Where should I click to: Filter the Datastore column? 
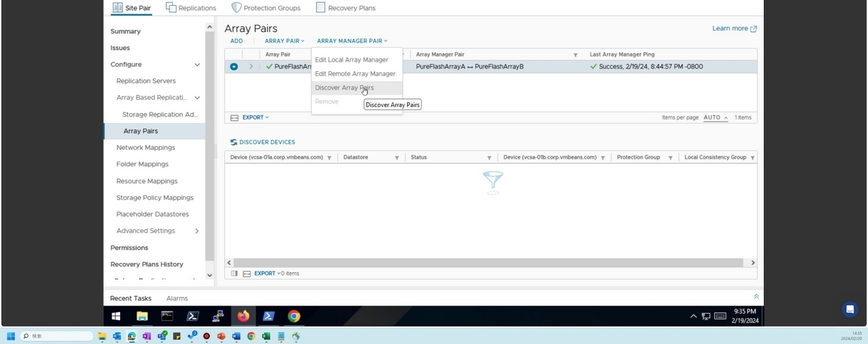tap(396, 157)
